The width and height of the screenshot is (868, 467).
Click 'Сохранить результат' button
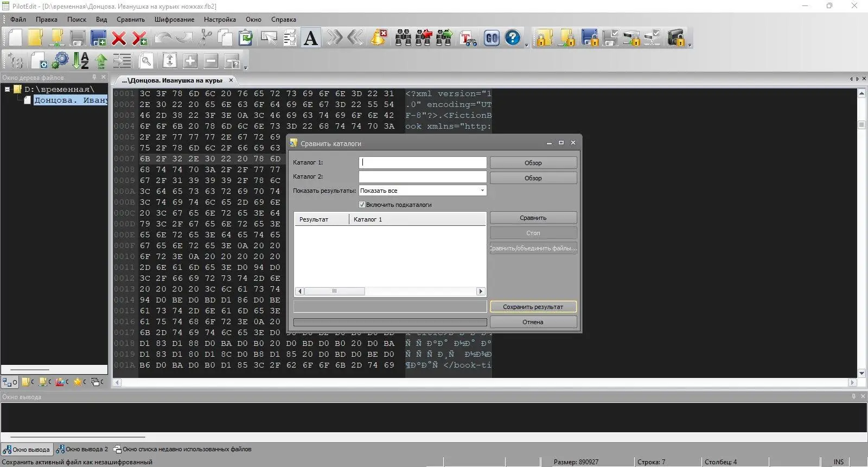point(533,307)
